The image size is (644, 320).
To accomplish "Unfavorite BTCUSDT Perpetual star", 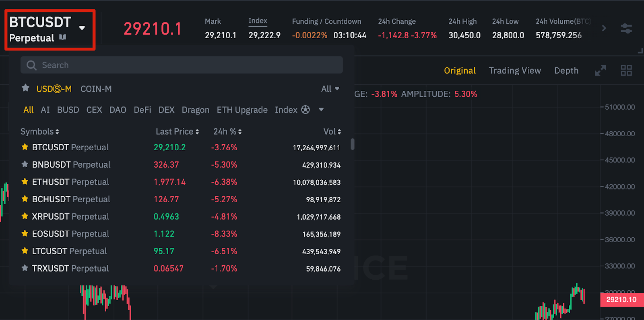I will 25,147.
